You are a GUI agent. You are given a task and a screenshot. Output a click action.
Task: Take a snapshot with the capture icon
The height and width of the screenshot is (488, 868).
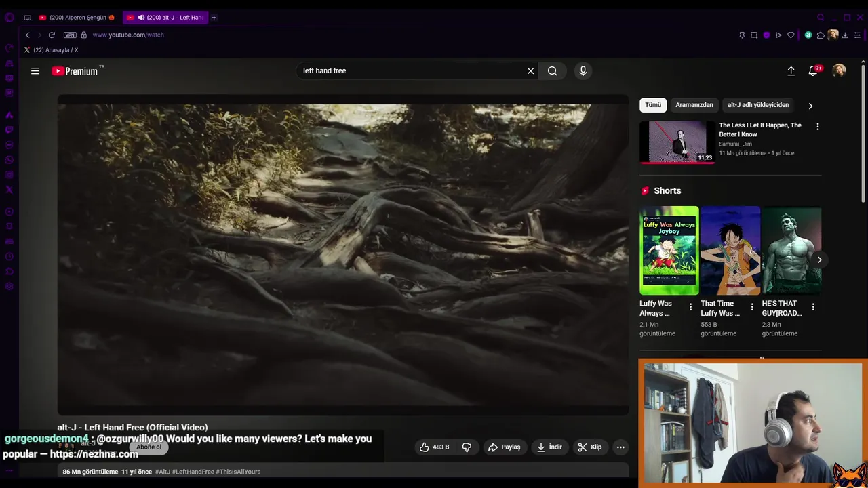(754, 35)
